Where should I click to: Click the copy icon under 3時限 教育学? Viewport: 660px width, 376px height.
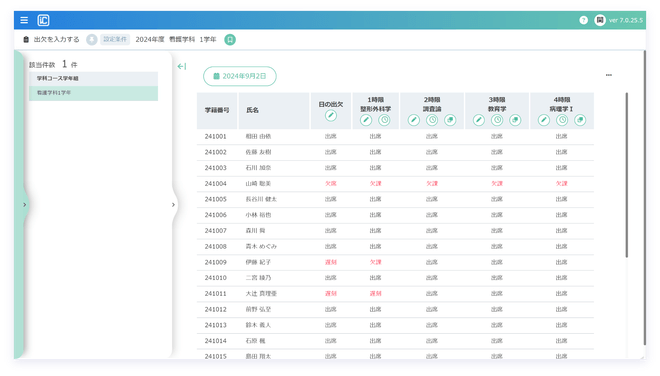pos(515,120)
